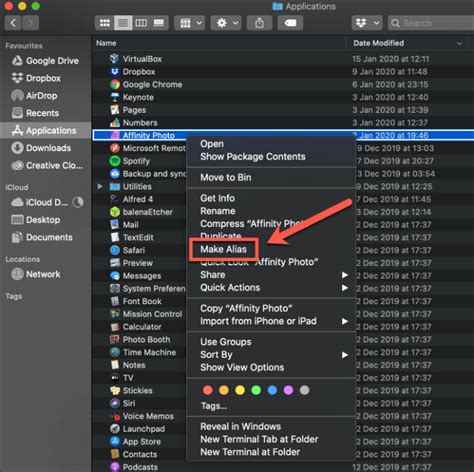This screenshot has width=474, height=472.
Task: Click the Search field
Action: coord(431,23)
